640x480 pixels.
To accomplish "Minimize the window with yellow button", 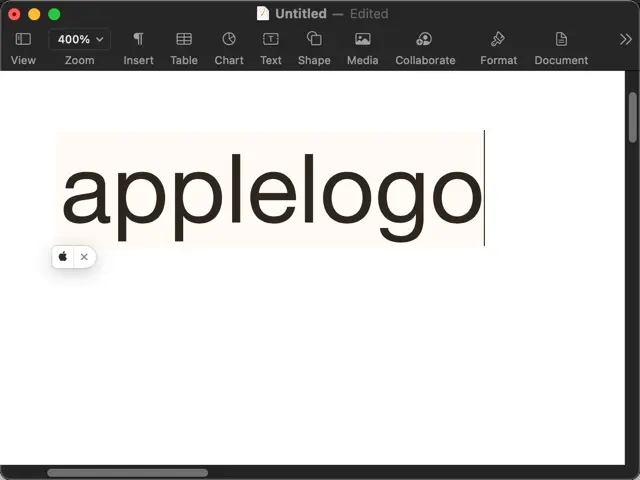I will pyautogui.click(x=34, y=14).
